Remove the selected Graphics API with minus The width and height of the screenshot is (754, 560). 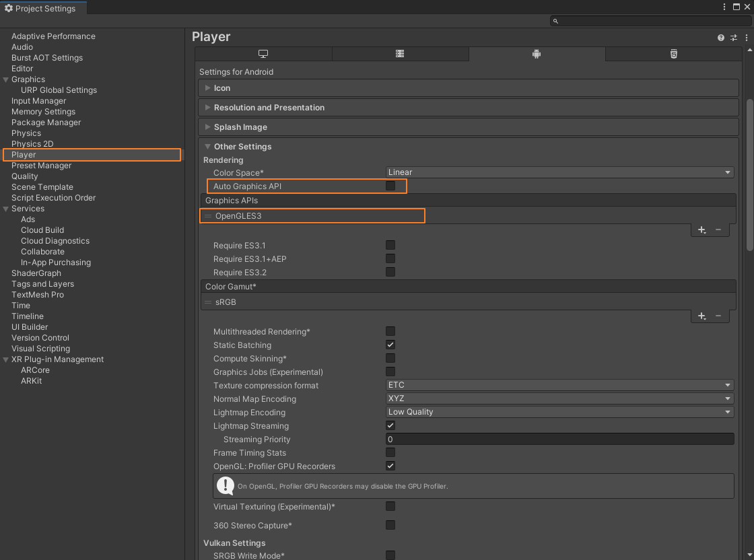pos(718,230)
